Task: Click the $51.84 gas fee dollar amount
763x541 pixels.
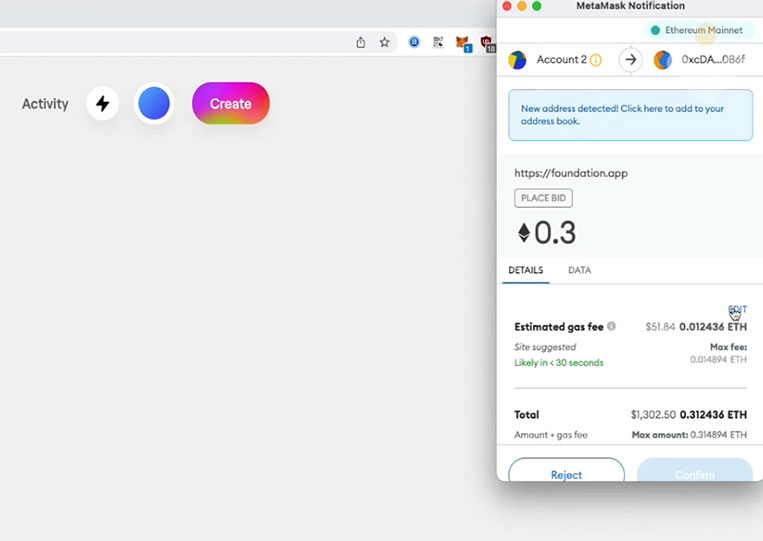Action: 660,327
